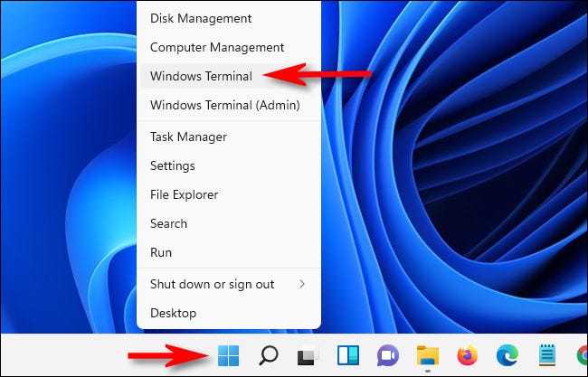Choose File Explorer in the context menu
This screenshot has width=588, height=377.
coord(184,194)
